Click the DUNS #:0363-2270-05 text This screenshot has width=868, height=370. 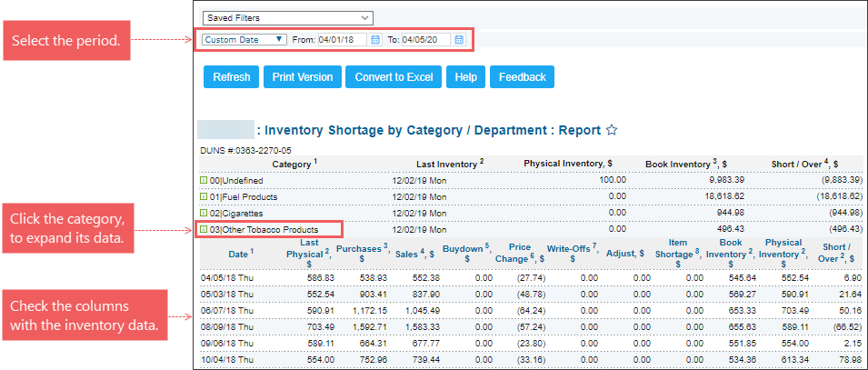point(245,150)
